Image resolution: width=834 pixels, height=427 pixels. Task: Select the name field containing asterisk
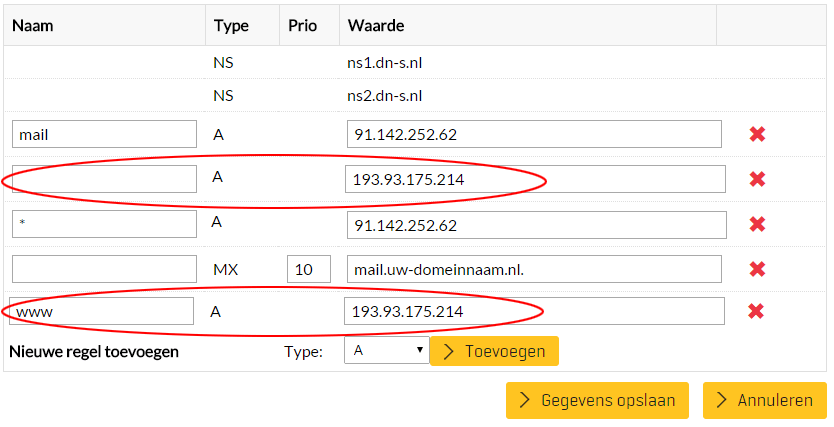[104, 224]
